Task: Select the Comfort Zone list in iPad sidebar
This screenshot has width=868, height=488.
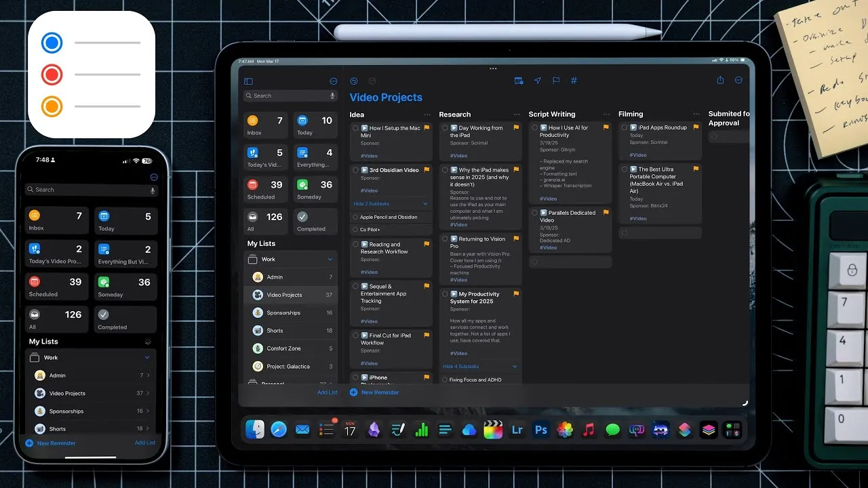Action: [x=291, y=348]
